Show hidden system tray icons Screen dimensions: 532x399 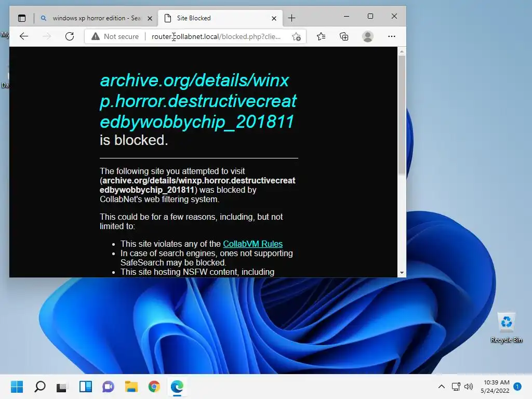tap(442, 387)
